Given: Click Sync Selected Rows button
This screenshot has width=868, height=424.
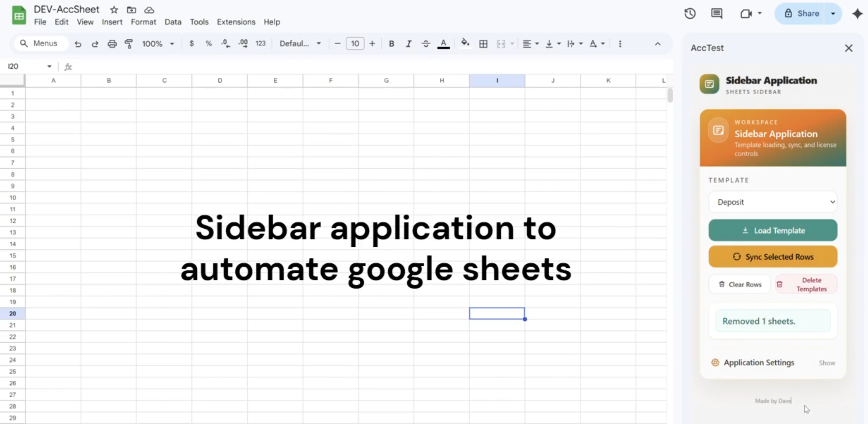Looking at the screenshot, I should 773,257.
